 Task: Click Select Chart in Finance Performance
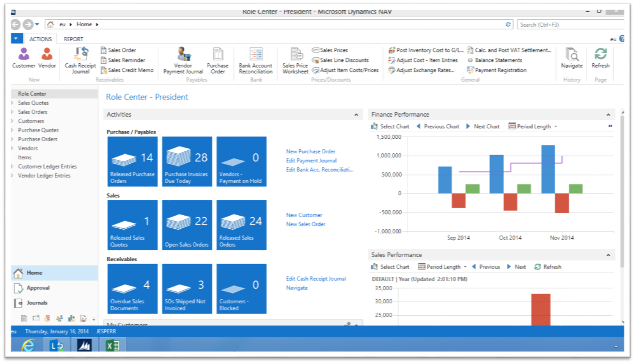coord(390,127)
